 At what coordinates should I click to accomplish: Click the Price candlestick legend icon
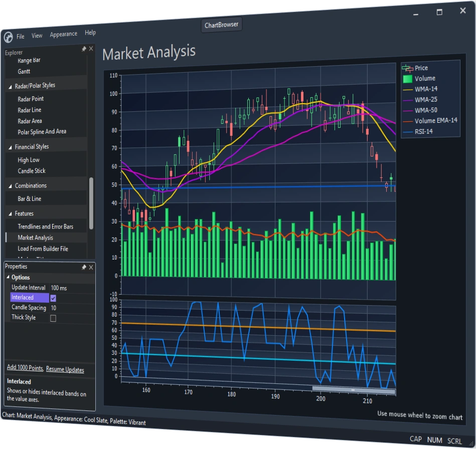pyautogui.click(x=407, y=68)
